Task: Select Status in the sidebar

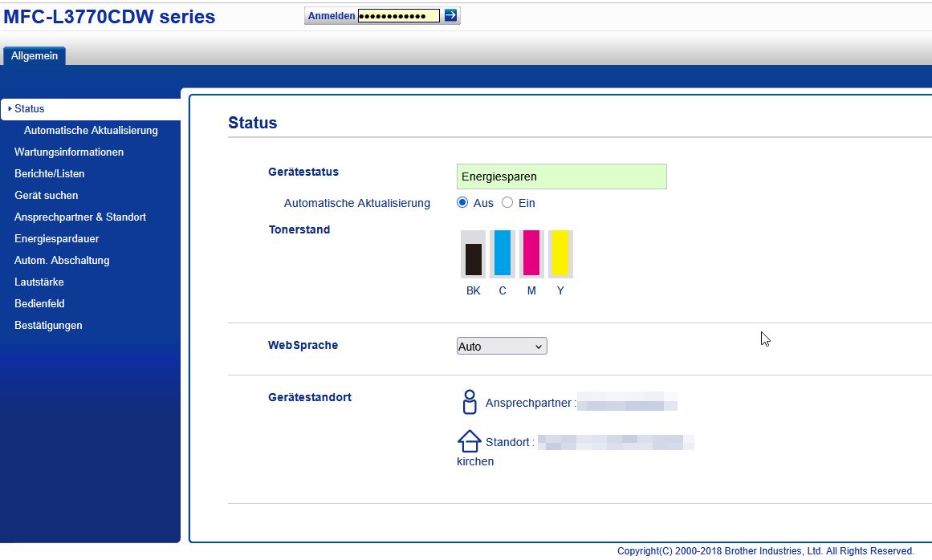Action: point(91,108)
